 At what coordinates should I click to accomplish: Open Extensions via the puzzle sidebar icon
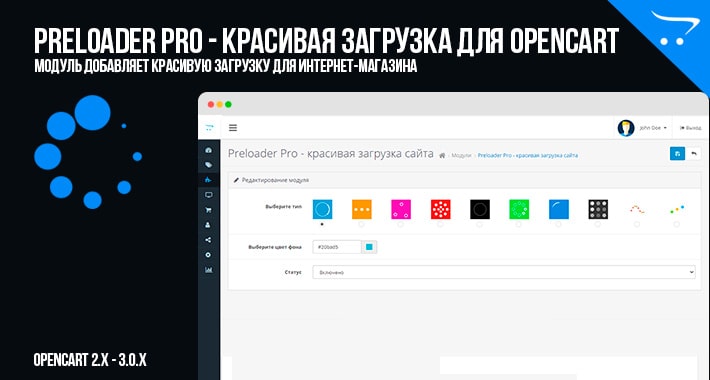(208, 180)
